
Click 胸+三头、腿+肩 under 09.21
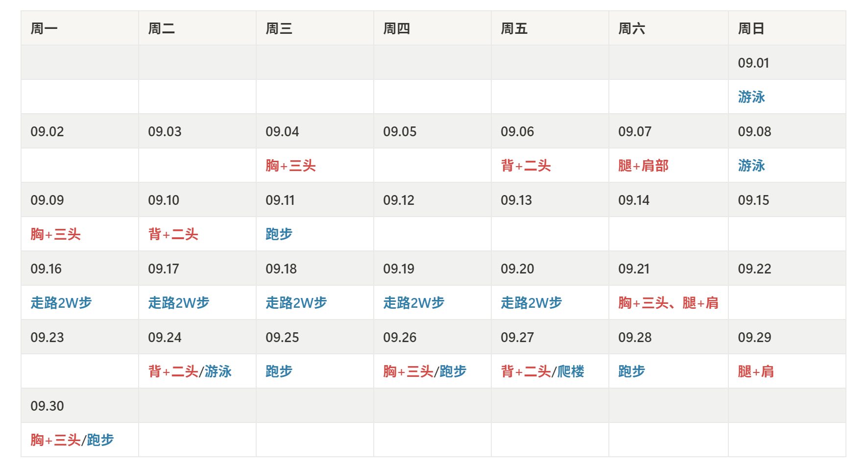669,303
